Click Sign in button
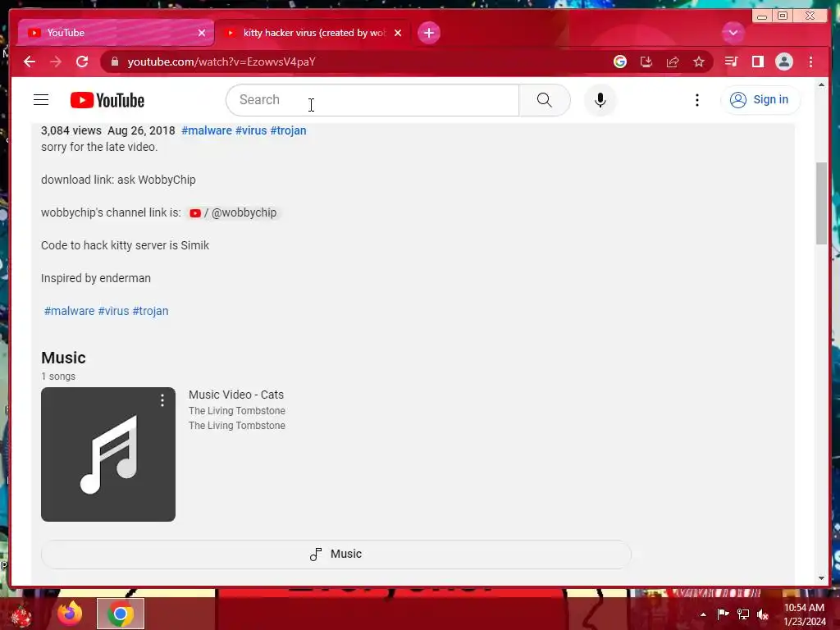This screenshot has width=840, height=630. pyautogui.click(x=760, y=99)
